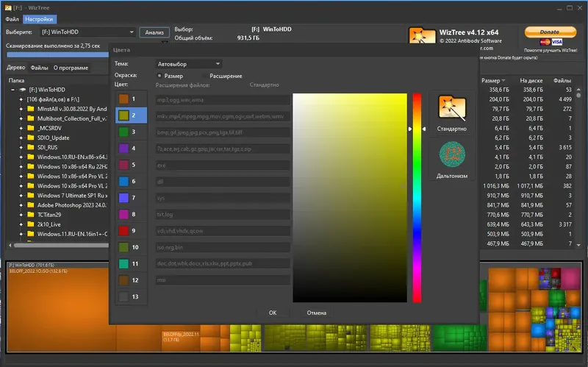Click the Отмена button
Viewport: 588px width, 367px height.
coord(317,313)
